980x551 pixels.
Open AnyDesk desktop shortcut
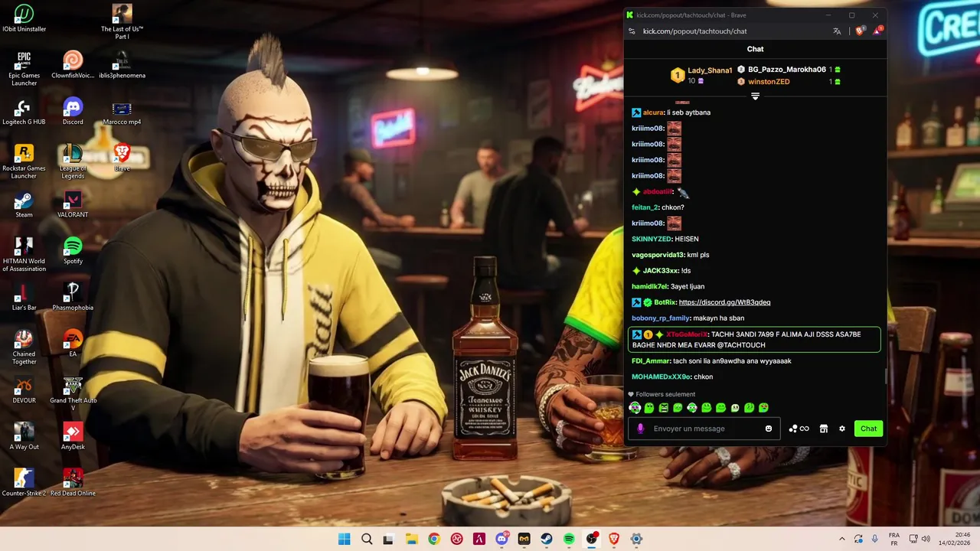pyautogui.click(x=73, y=436)
